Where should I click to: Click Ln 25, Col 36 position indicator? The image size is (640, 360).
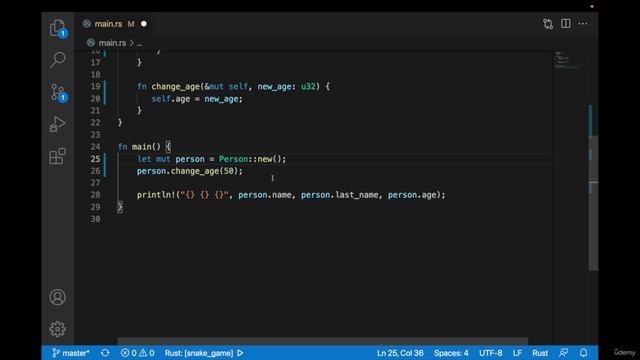400,353
